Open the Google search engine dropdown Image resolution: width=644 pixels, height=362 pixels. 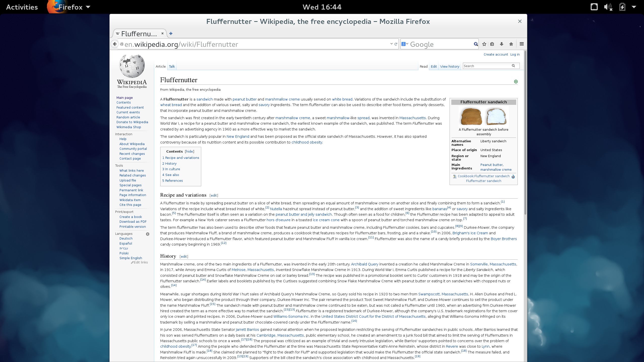pyautogui.click(x=405, y=44)
